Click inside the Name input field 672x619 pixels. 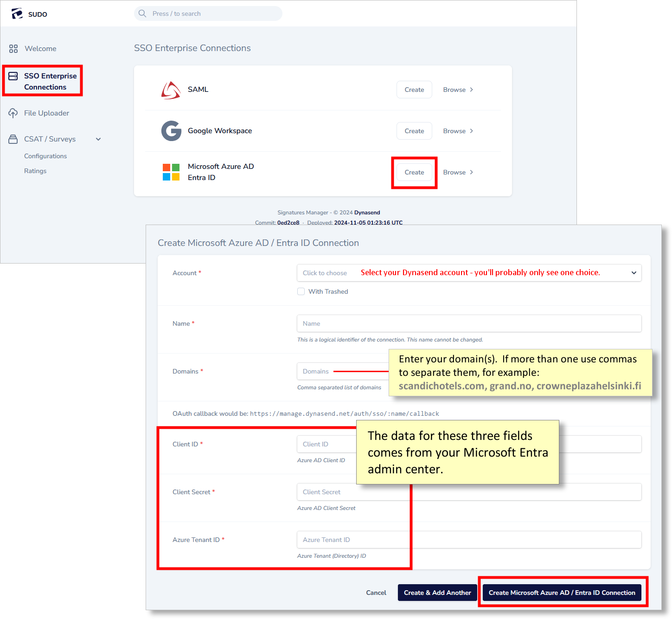[x=469, y=323]
